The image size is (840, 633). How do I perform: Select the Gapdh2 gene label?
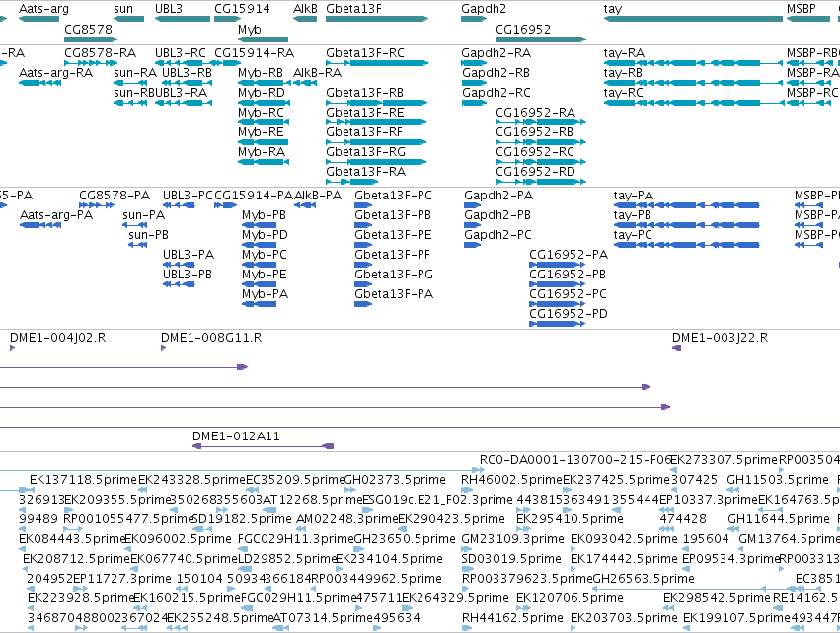[484, 9]
